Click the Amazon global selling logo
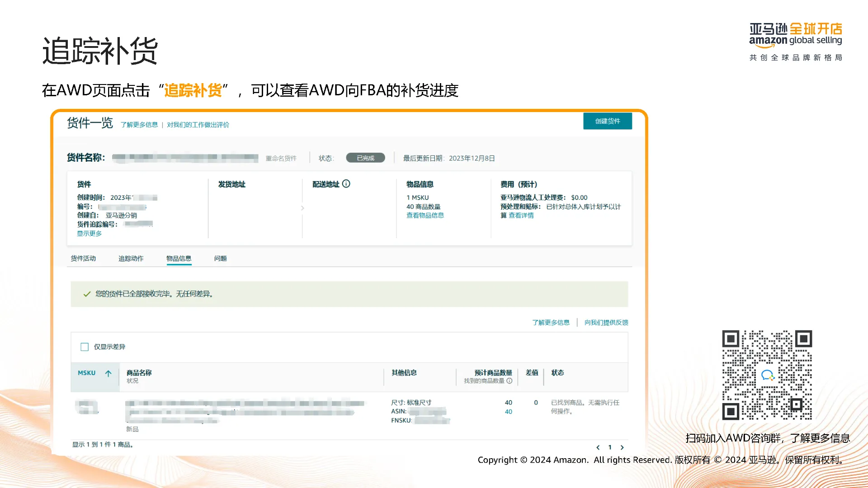This screenshot has width=868, height=488. point(796,35)
